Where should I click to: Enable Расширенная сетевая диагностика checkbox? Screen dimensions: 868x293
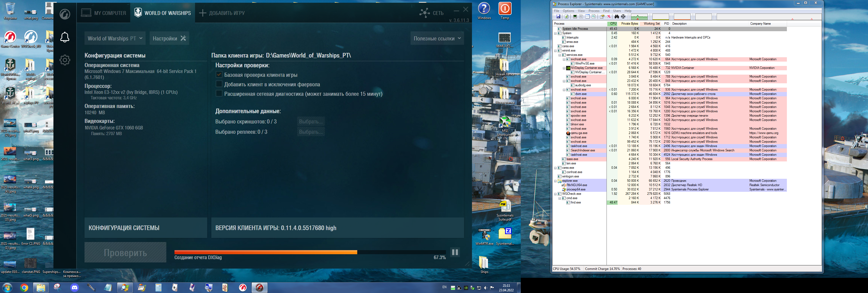[x=219, y=93]
